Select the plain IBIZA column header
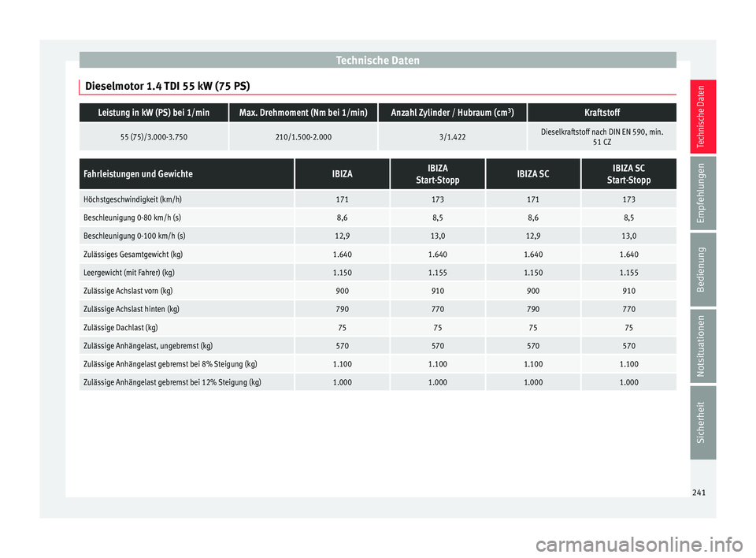This screenshot has width=756, height=558. pos(343,173)
